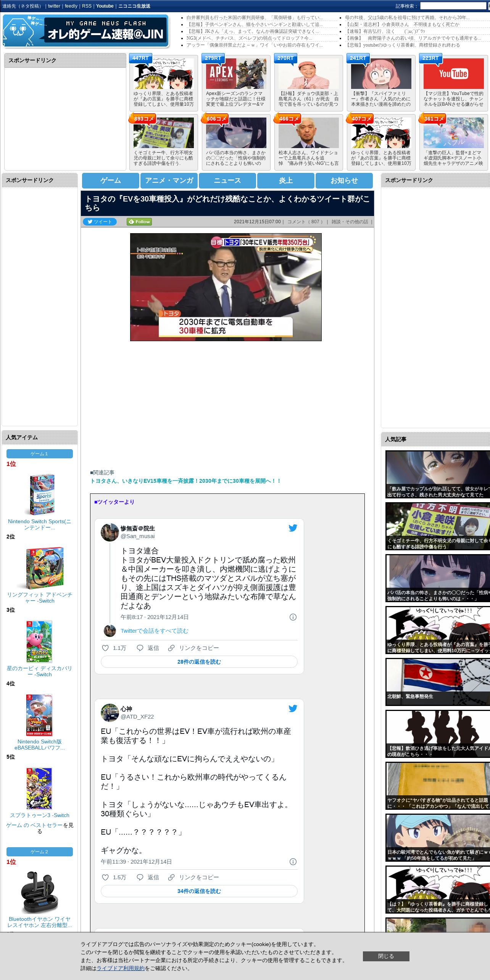Open 星のカービィ ディスカバリー product image

[39, 642]
